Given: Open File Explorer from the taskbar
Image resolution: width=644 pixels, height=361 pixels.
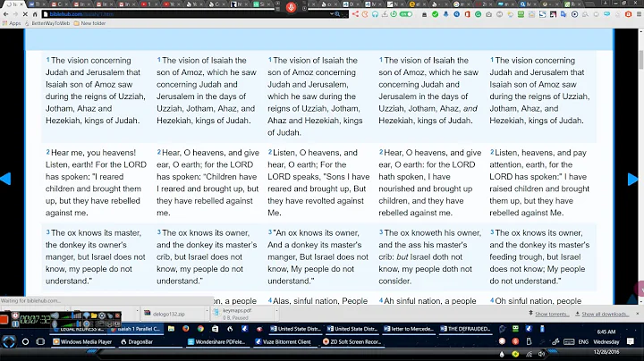Looking at the screenshot, I should tap(171, 329).
